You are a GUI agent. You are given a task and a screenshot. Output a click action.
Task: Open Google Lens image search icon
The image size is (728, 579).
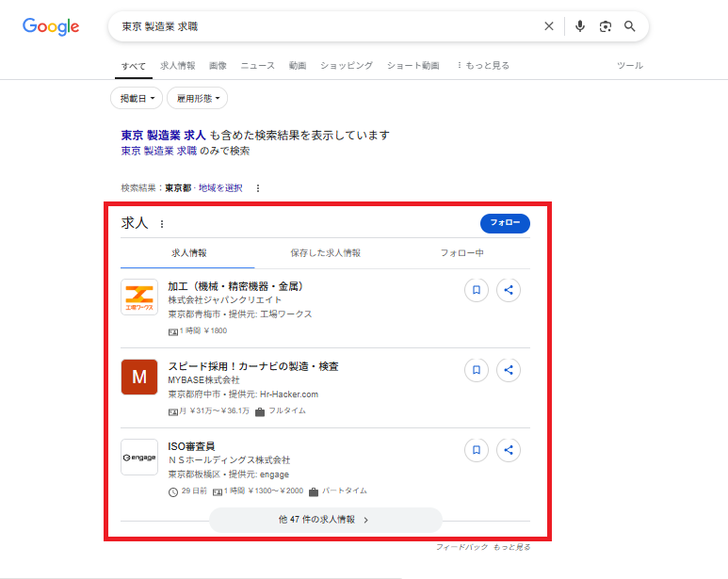tap(605, 26)
